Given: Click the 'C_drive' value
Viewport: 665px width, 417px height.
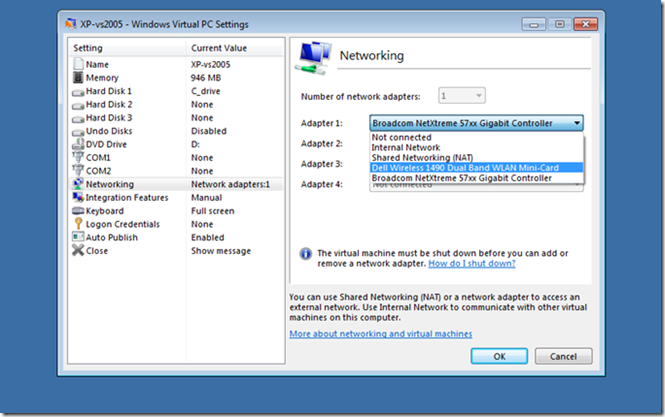Looking at the screenshot, I should click(x=205, y=91).
